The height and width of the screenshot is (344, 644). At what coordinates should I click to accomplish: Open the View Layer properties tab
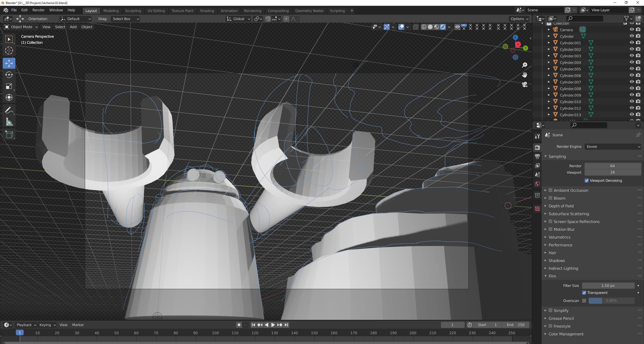click(x=537, y=165)
